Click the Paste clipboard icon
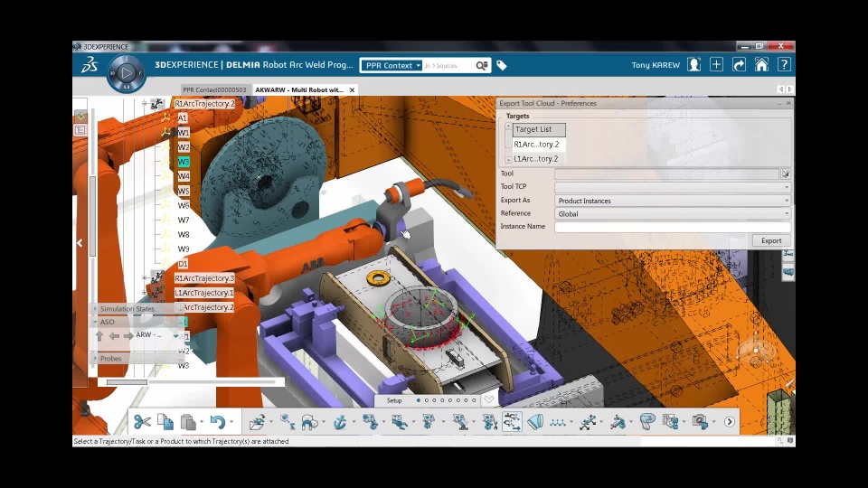This screenshot has width=868, height=488. (x=188, y=422)
